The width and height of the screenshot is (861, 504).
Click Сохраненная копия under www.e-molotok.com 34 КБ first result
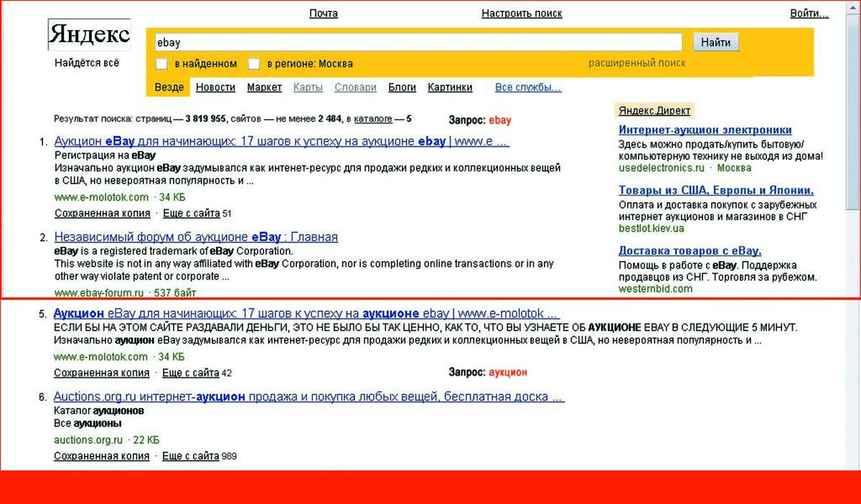pos(103,213)
